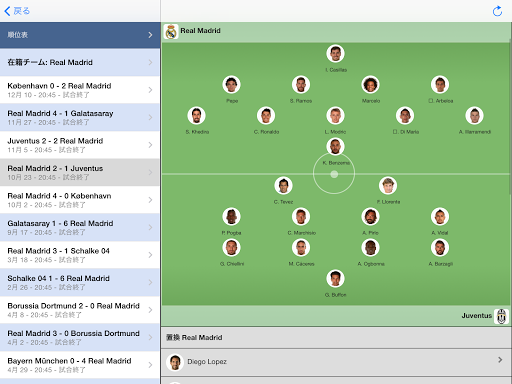Tap the Real Madrid crest icon
The image size is (512, 384).
pyautogui.click(x=171, y=32)
